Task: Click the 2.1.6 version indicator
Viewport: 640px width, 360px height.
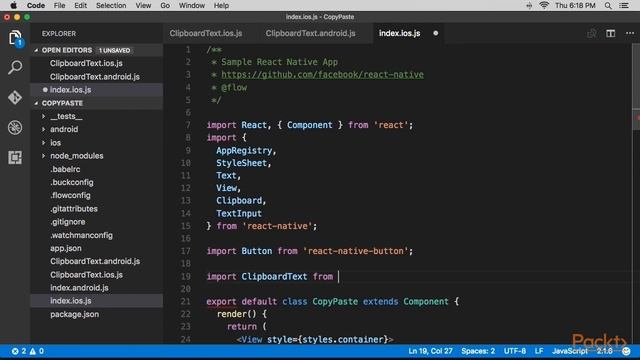Action: coord(604,351)
